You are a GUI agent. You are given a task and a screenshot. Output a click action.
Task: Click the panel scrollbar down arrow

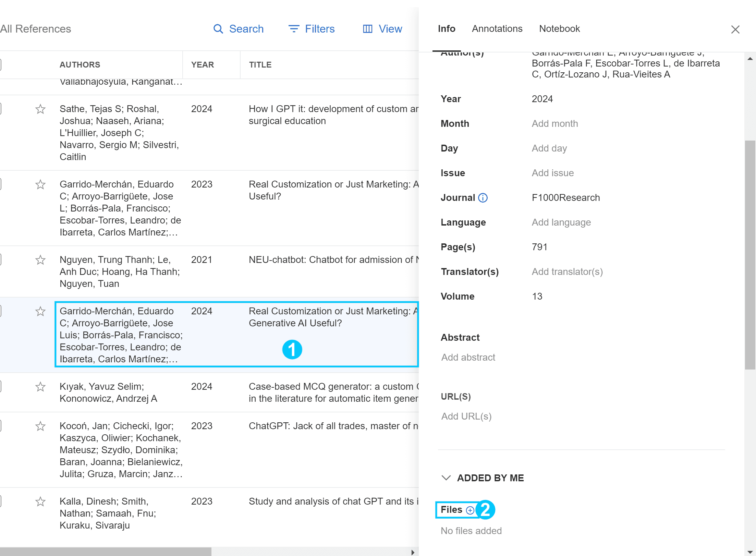[750, 552]
